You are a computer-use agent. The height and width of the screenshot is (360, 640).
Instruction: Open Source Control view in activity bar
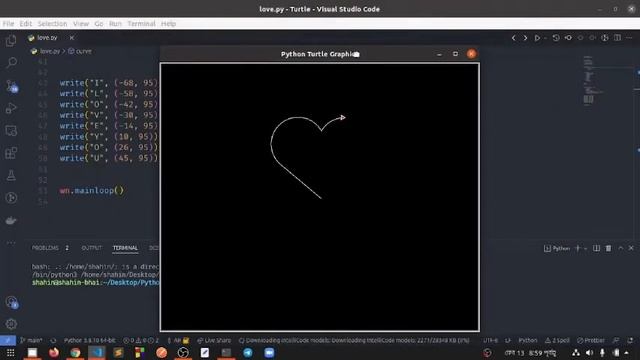click(x=11, y=86)
